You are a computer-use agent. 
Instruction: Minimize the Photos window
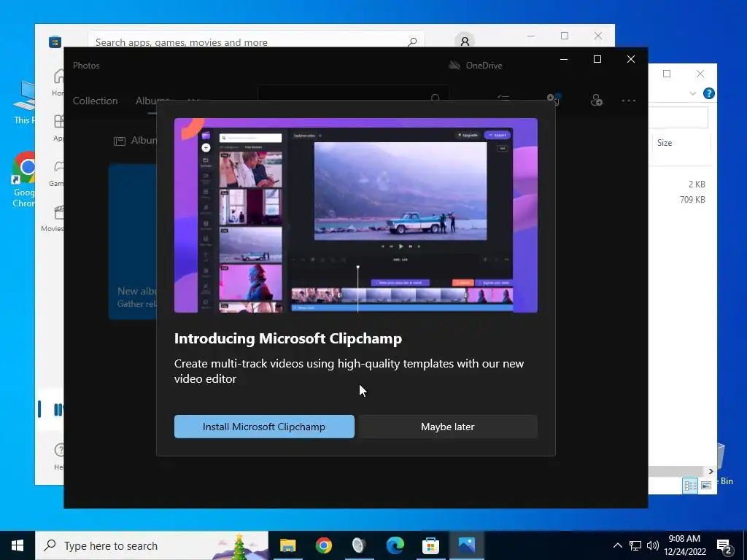[x=564, y=59]
